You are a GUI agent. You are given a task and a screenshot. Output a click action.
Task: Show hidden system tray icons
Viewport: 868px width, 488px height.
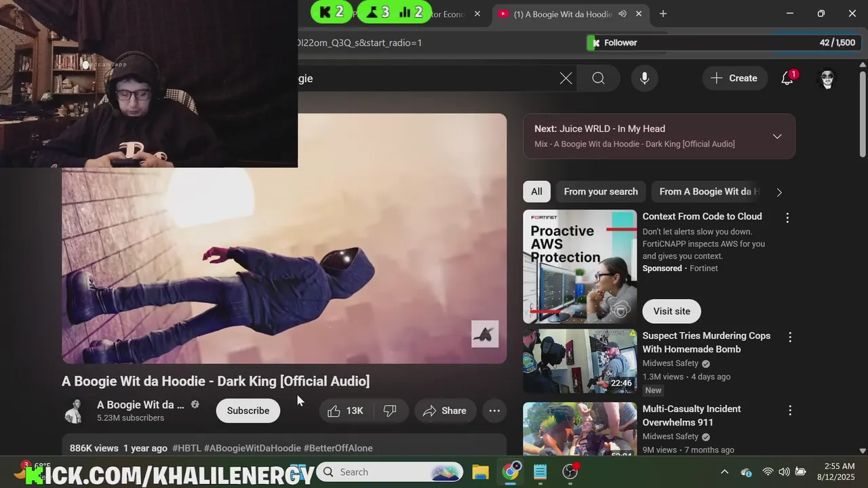(x=724, y=472)
